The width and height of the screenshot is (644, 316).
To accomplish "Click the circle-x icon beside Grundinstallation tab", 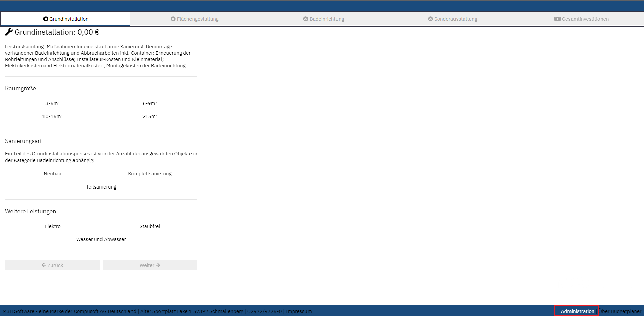I will 46,19.
